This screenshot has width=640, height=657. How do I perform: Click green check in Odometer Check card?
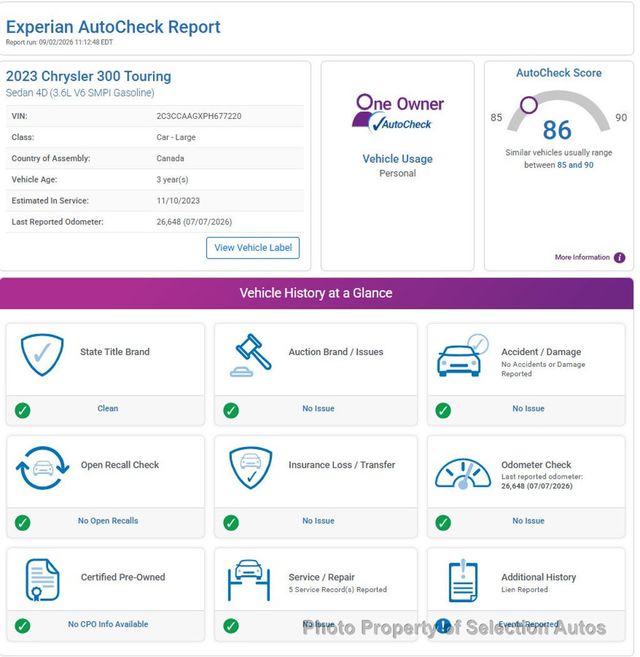tap(443, 522)
